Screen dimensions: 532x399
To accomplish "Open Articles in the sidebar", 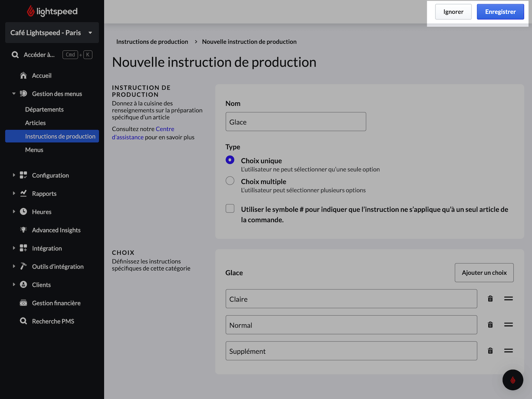I will click(35, 123).
